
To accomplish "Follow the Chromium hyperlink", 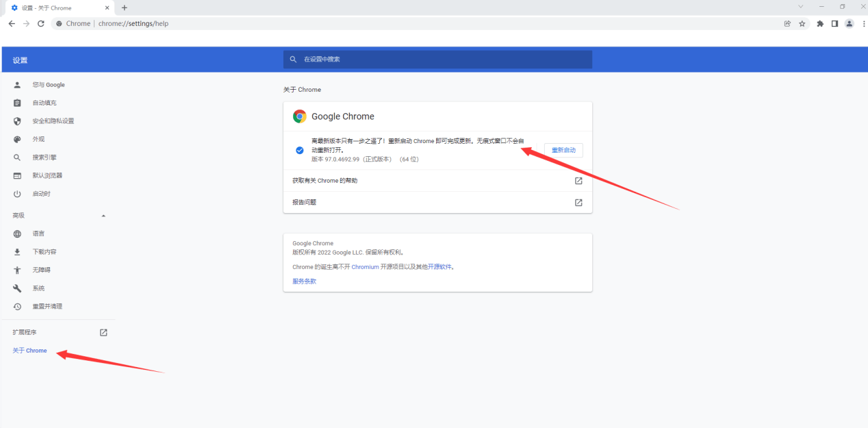I will pos(365,267).
